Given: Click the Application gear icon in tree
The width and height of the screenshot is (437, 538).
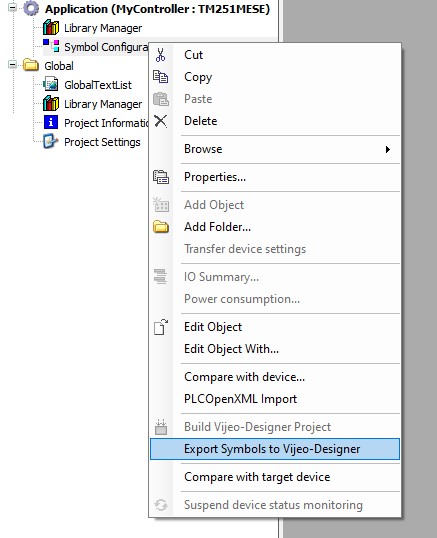Looking at the screenshot, I should [x=31, y=8].
